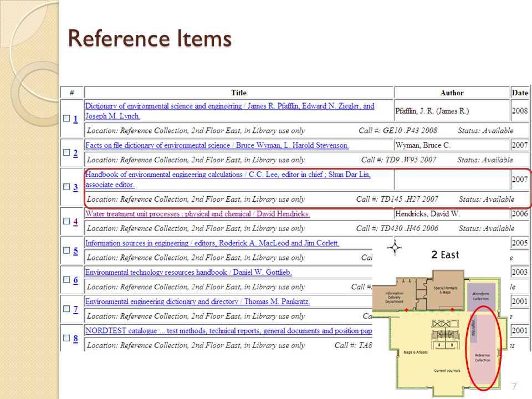Click result number 8 link

point(75,338)
